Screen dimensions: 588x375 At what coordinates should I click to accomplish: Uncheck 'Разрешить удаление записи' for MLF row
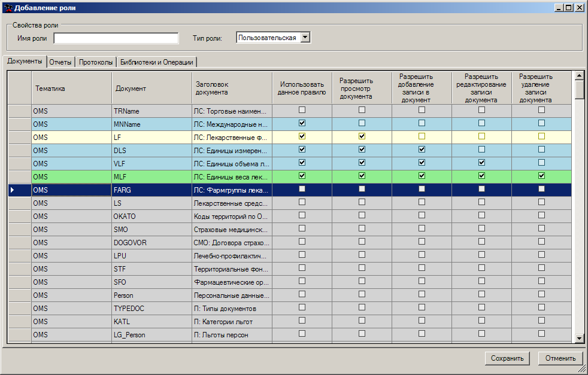[x=541, y=176]
